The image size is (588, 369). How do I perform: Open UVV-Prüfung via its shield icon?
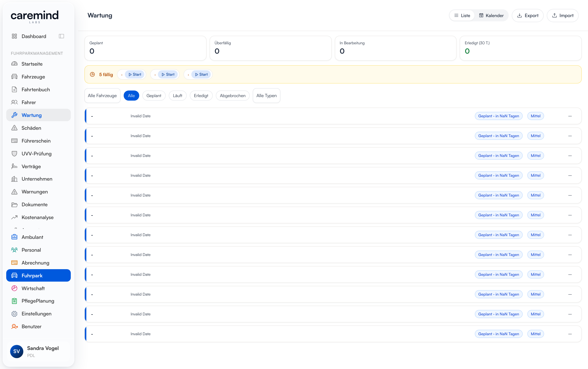tap(14, 154)
